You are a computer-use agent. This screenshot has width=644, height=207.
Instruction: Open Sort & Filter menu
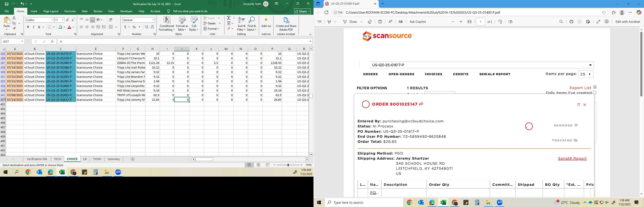tap(241, 24)
